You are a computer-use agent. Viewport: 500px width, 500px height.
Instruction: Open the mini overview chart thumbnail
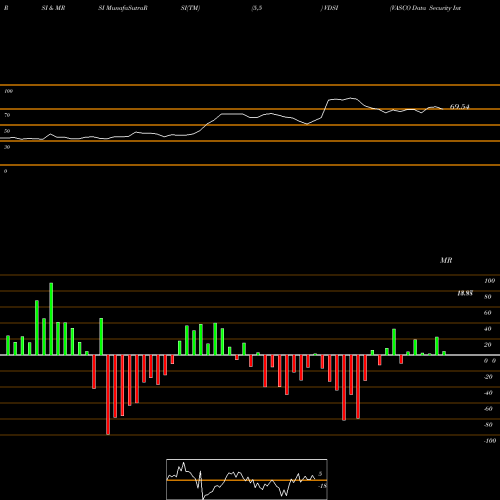coord(247,479)
